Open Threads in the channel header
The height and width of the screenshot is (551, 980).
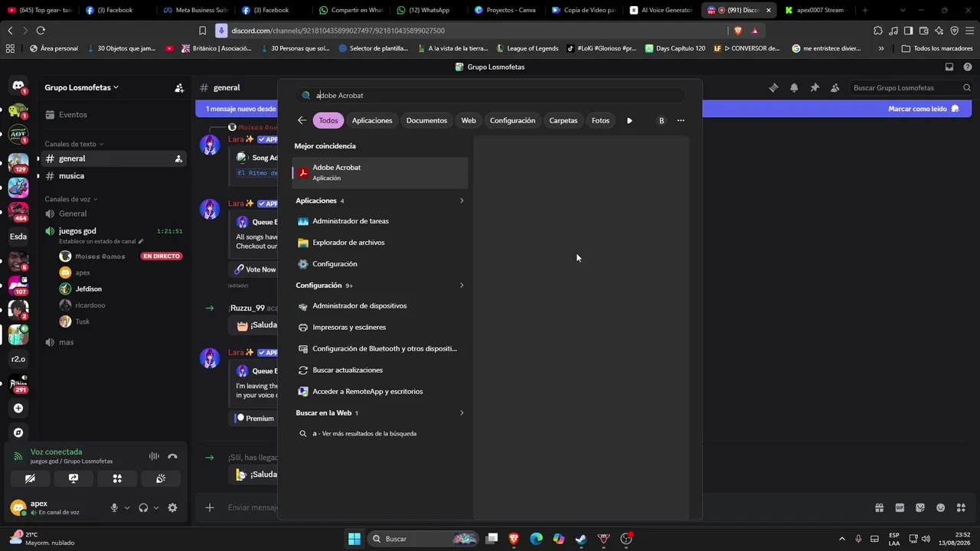click(x=773, y=88)
